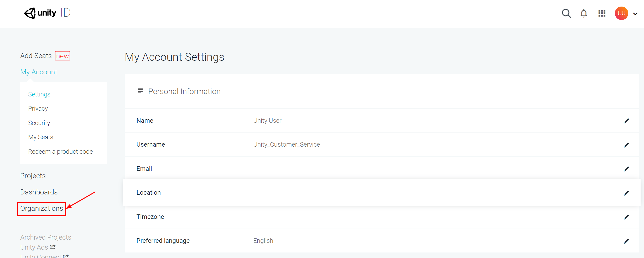Open Archived Projects link
This screenshot has width=644, height=258.
tap(46, 237)
